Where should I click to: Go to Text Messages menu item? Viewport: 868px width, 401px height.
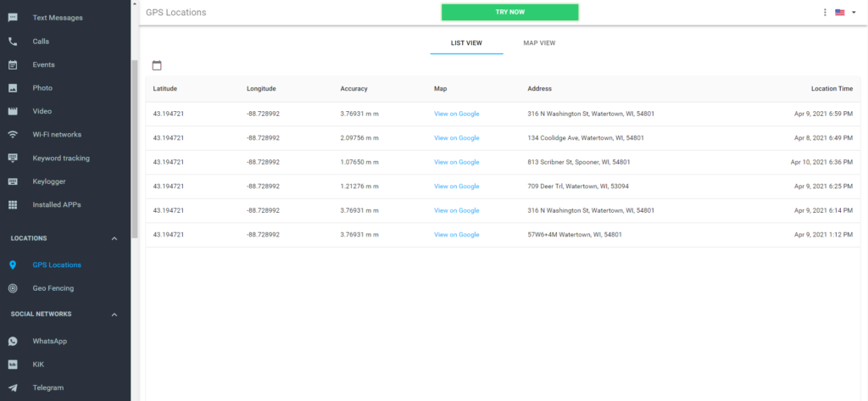(x=58, y=18)
